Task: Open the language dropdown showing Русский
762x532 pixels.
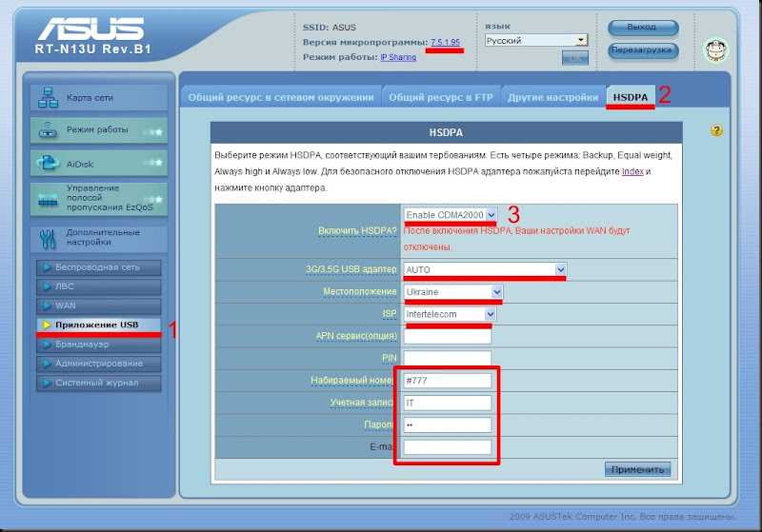Action: [x=536, y=40]
